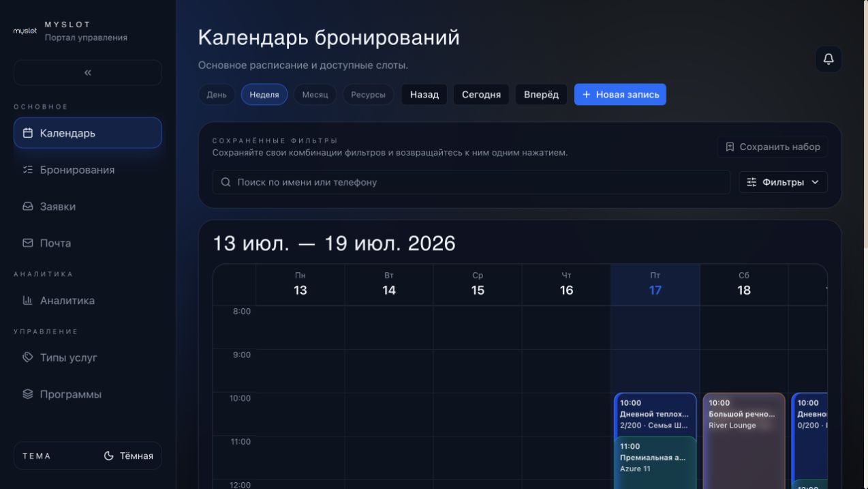Image resolution: width=868 pixels, height=489 pixels.
Task: Select Tuesday 14 column header
Action: pos(389,284)
